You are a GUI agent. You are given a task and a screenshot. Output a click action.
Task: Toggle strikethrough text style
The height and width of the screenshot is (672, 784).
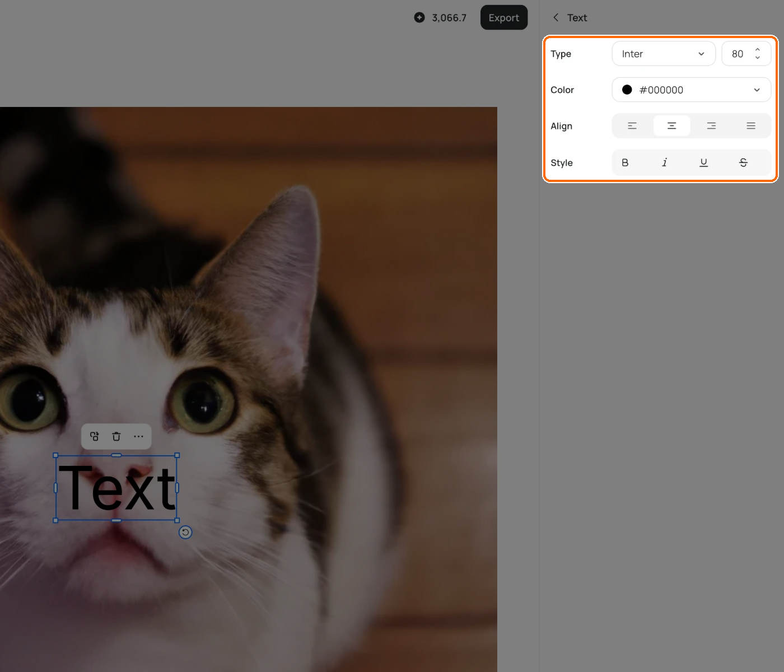(x=743, y=162)
